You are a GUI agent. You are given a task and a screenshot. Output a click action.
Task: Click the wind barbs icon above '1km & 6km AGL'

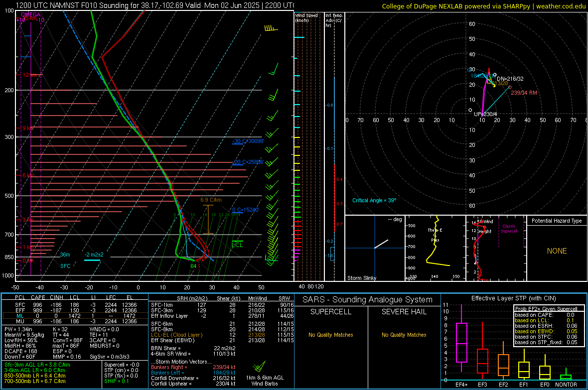click(259, 367)
